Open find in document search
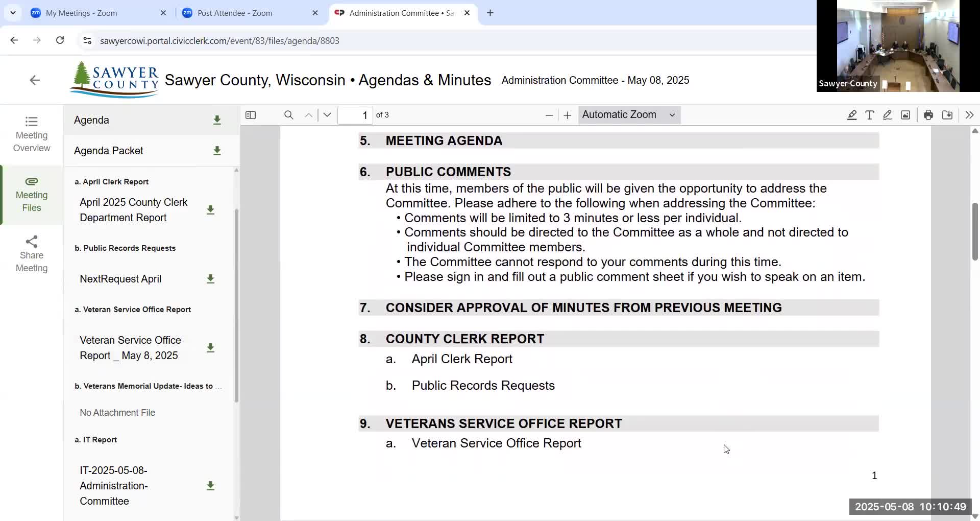The image size is (980, 521). 288,115
